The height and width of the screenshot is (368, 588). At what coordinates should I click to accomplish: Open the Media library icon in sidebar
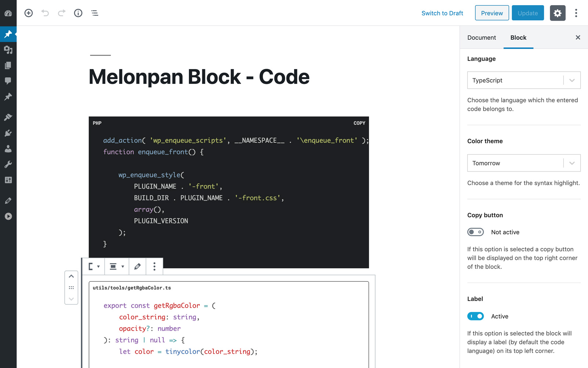click(x=8, y=50)
